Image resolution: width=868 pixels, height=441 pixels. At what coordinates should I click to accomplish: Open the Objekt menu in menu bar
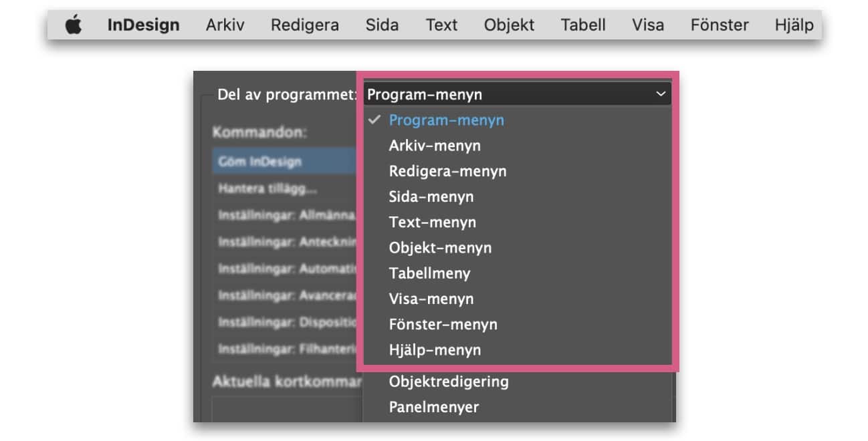tap(509, 25)
